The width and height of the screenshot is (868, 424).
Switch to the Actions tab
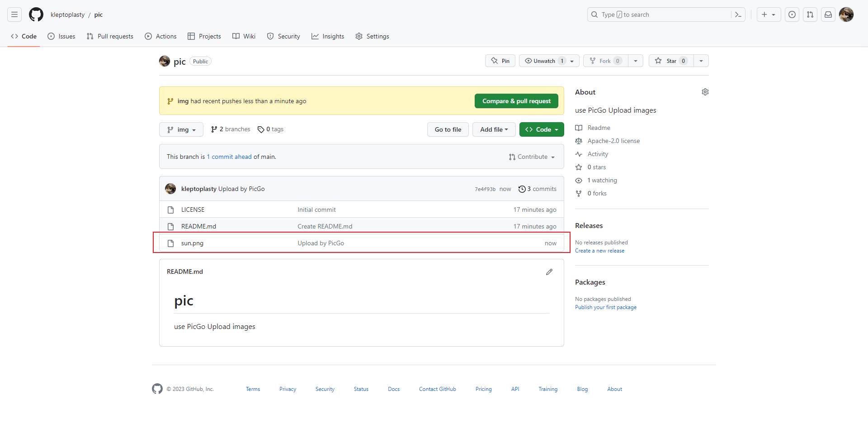click(160, 36)
